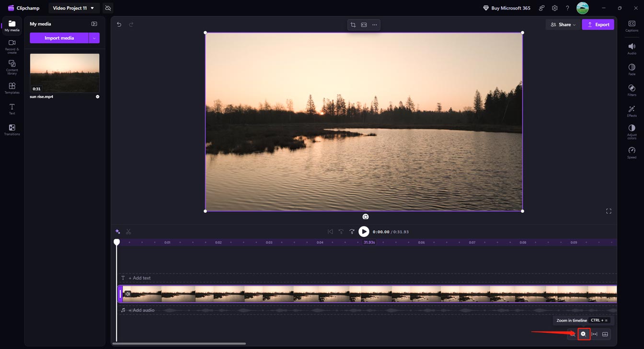Skip forward 5 seconds
Viewport: 644px width, 349px height.
352,232
